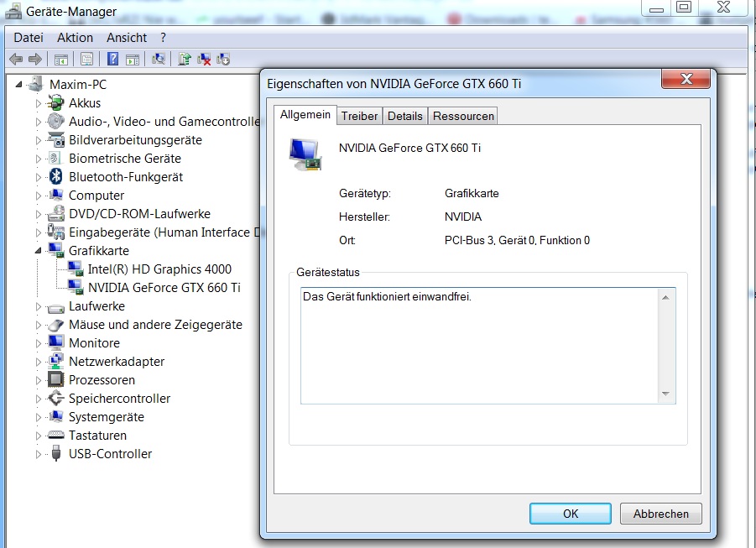Select the Bildverarbeitungsgeräte camera icon
This screenshot has height=548, width=756.
(x=56, y=139)
